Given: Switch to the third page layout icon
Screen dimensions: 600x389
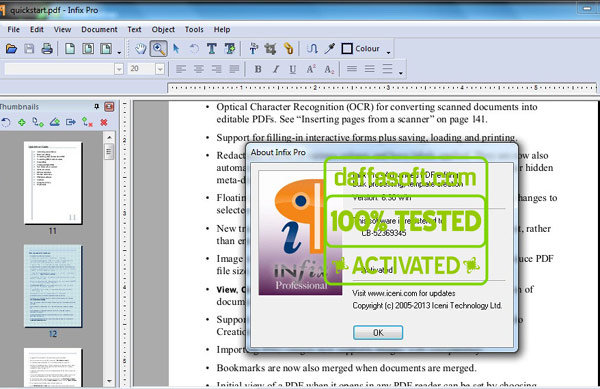Looking at the screenshot, I should pyautogui.click(x=106, y=49).
